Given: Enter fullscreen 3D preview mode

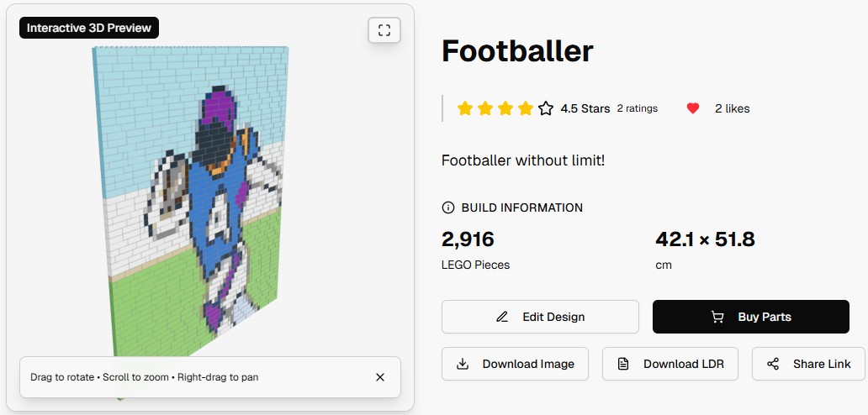Looking at the screenshot, I should click(384, 30).
